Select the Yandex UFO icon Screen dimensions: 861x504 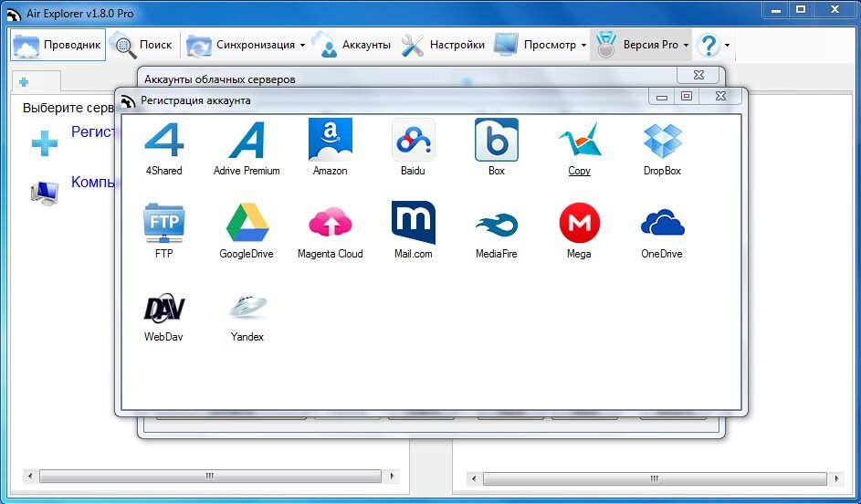click(247, 306)
